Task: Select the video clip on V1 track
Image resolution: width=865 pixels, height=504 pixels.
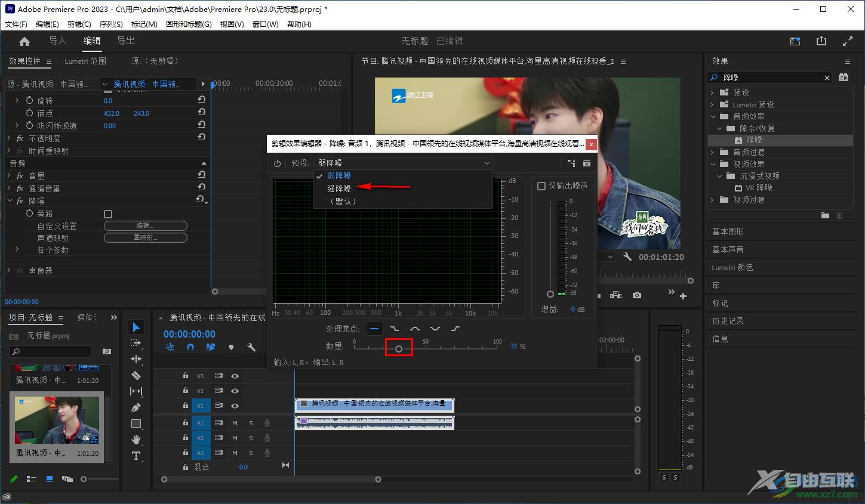Action: (374, 405)
